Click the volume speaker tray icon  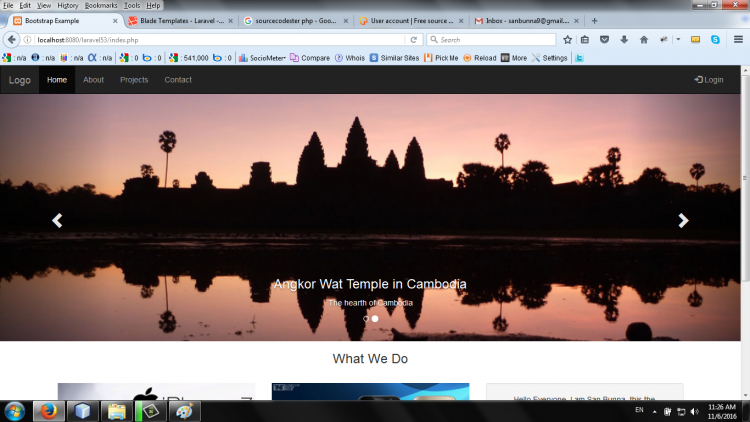pos(695,411)
